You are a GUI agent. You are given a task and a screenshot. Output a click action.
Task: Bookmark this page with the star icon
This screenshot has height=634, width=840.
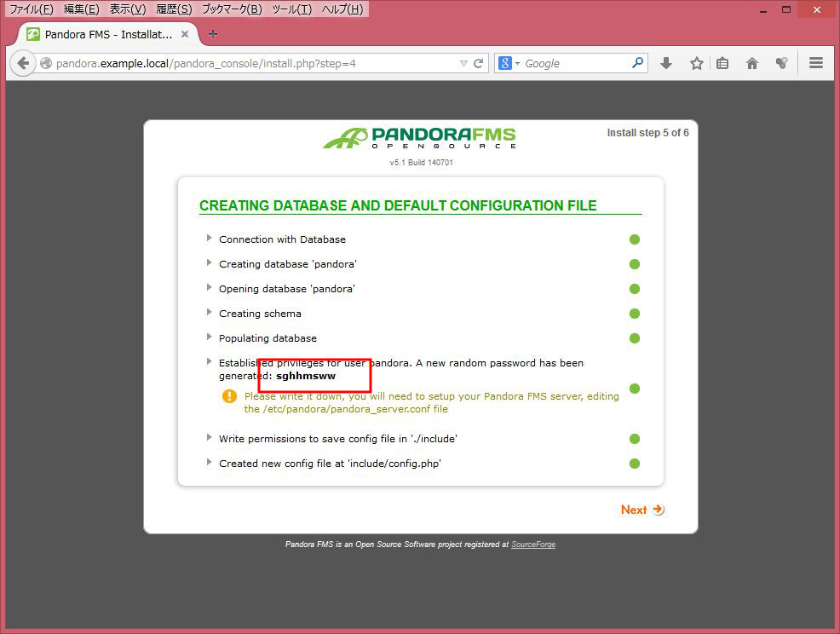coord(696,63)
